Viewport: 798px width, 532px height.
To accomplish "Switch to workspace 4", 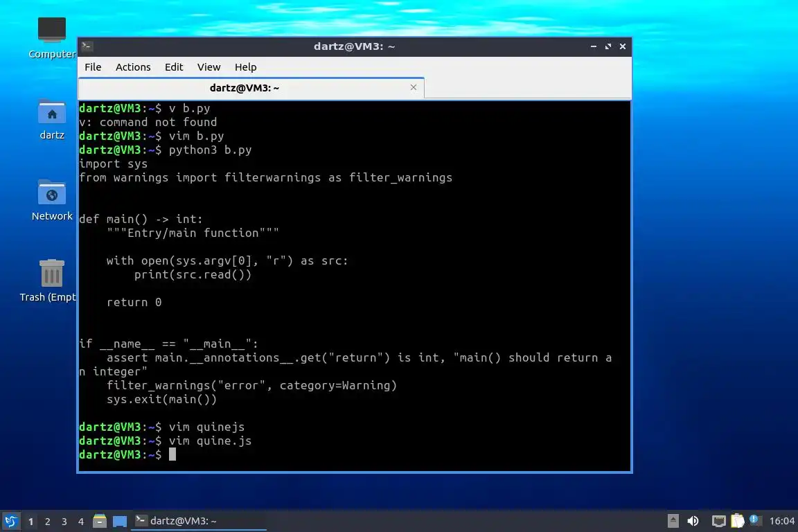I will pyautogui.click(x=81, y=522).
